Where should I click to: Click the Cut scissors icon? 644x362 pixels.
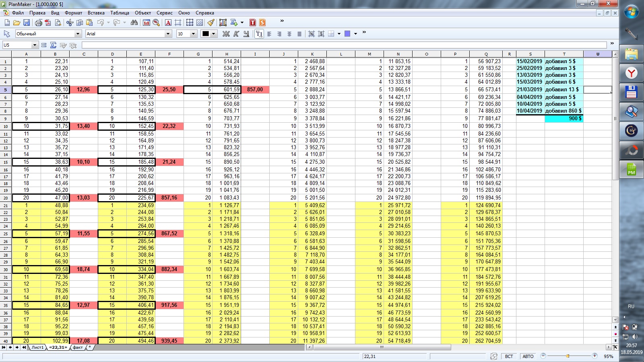tap(70, 23)
